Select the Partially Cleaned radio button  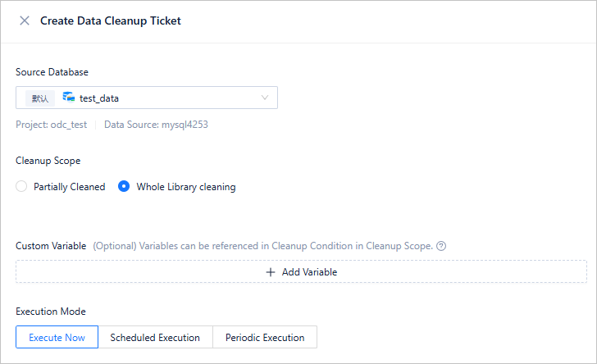pyautogui.click(x=22, y=187)
